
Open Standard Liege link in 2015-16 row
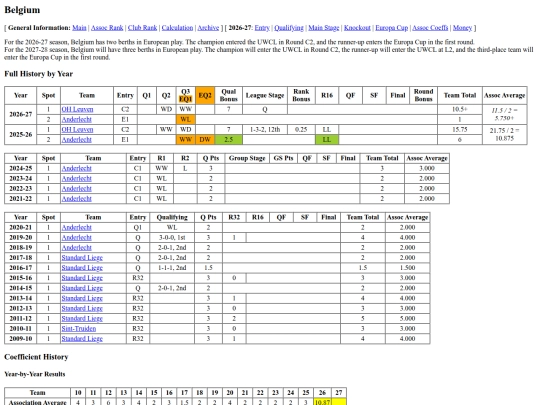[82, 278]
